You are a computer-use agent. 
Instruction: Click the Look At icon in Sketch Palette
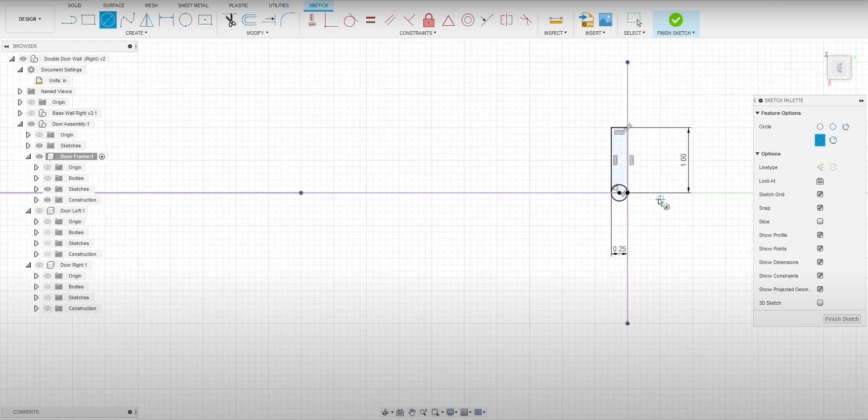point(820,181)
